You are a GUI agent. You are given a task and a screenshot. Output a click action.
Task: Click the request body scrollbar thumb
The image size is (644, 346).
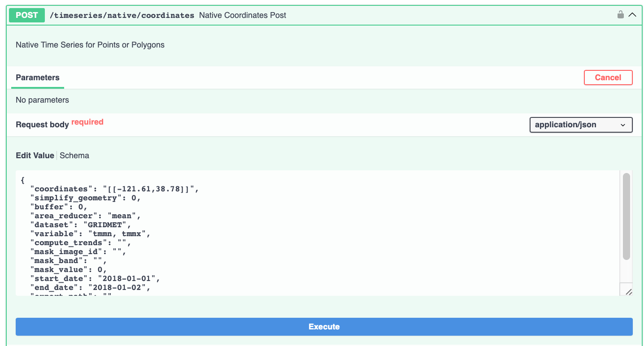click(626, 216)
